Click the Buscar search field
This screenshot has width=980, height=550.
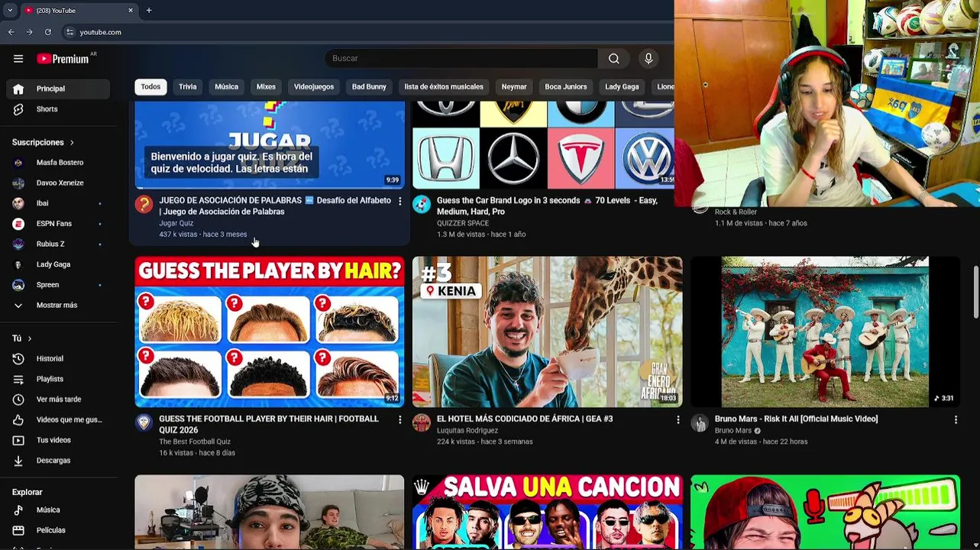pos(461,58)
